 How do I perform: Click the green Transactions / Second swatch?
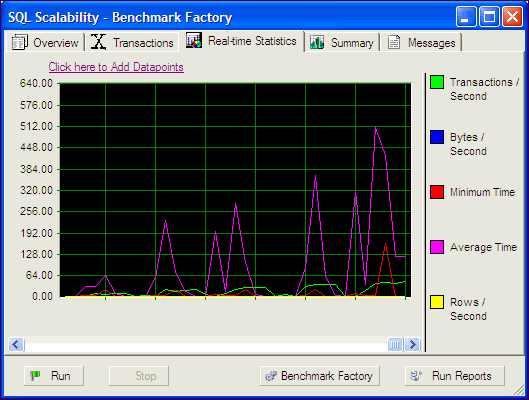[437, 82]
